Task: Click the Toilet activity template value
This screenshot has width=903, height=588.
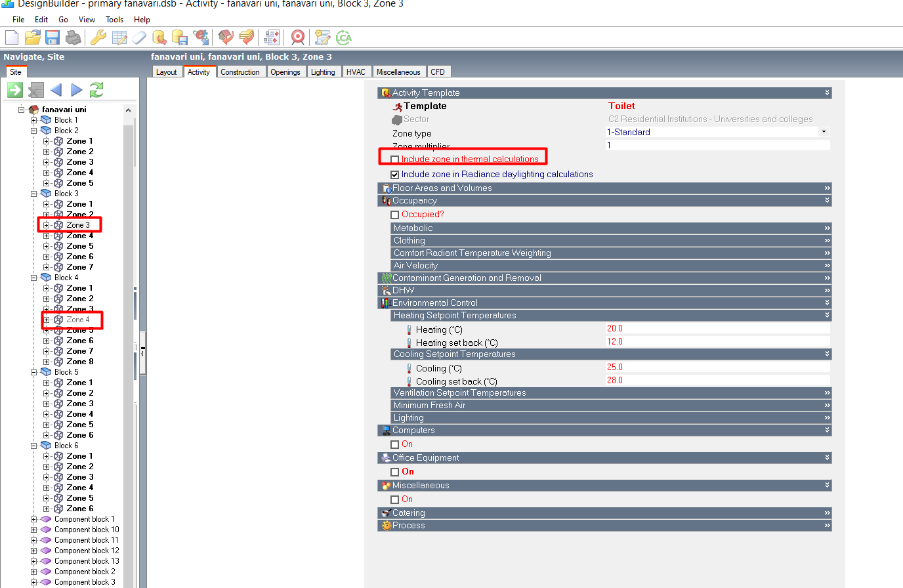Action: 621,106
